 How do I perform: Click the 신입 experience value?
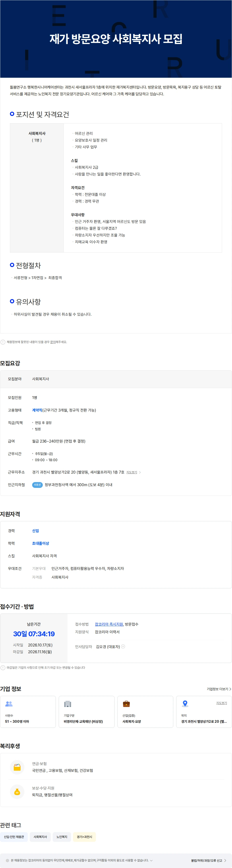pos(36,531)
